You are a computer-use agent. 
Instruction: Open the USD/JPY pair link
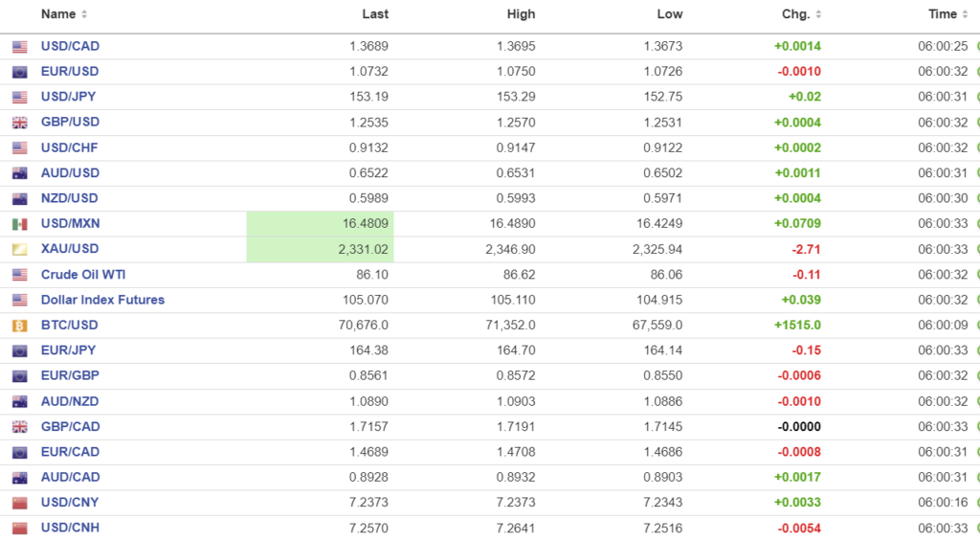pos(68,97)
